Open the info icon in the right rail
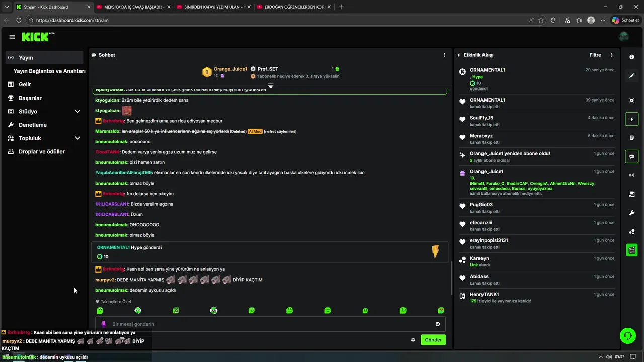Screen dimensions: 644x362 [x=632, y=57]
